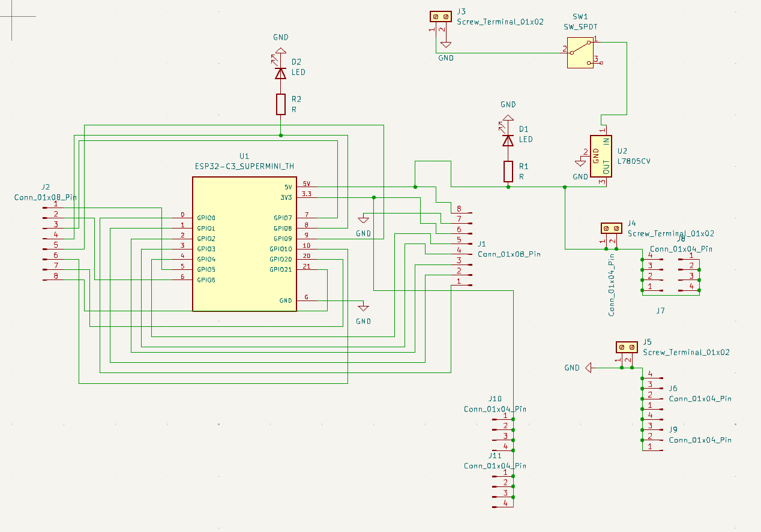761x532 pixels.
Task: Click the R1 resistor symbol
Action: point(508,172)
